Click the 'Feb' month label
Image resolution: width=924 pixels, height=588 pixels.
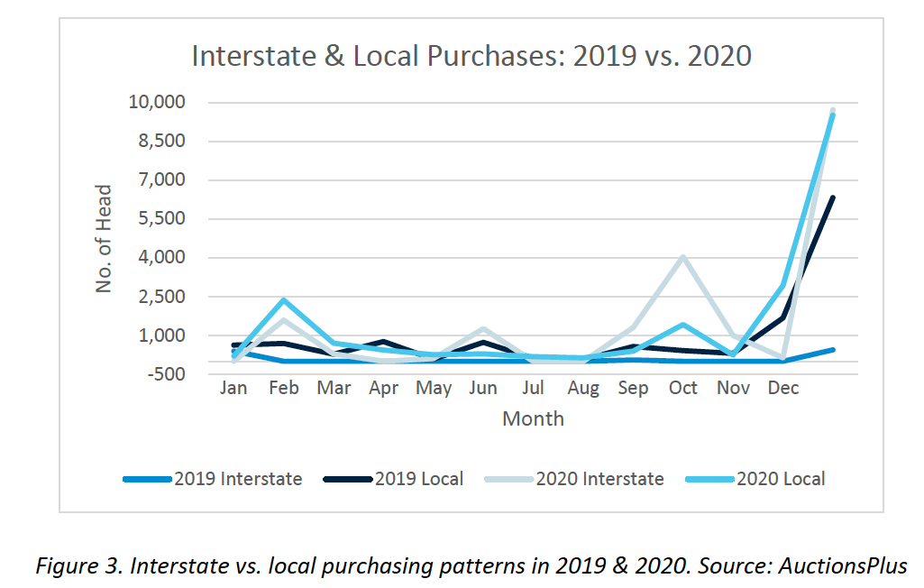click(x=283, y=388)
